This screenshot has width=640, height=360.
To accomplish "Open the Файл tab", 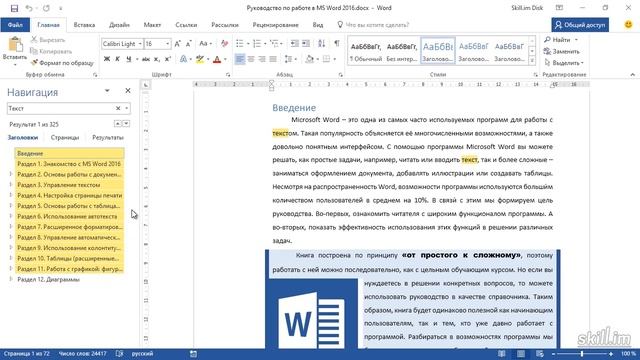I will pos(15,25).
